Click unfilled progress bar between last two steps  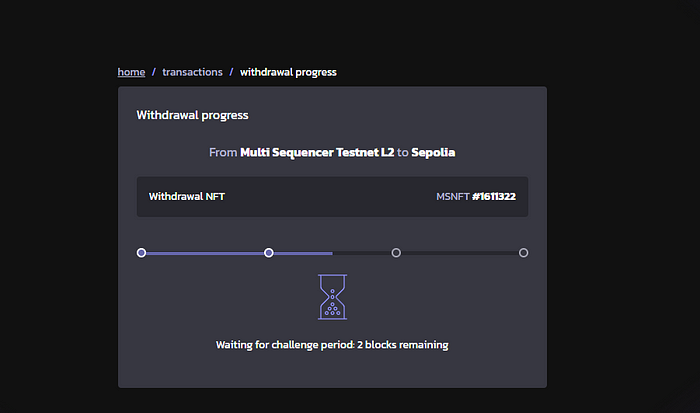click(x=460, y=253)
